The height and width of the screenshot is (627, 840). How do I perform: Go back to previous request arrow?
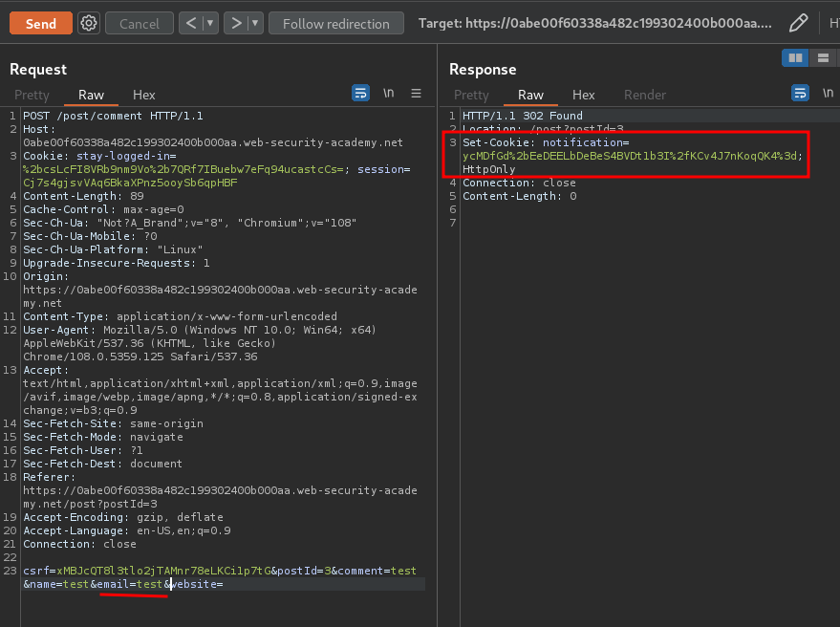click(191, 23)
